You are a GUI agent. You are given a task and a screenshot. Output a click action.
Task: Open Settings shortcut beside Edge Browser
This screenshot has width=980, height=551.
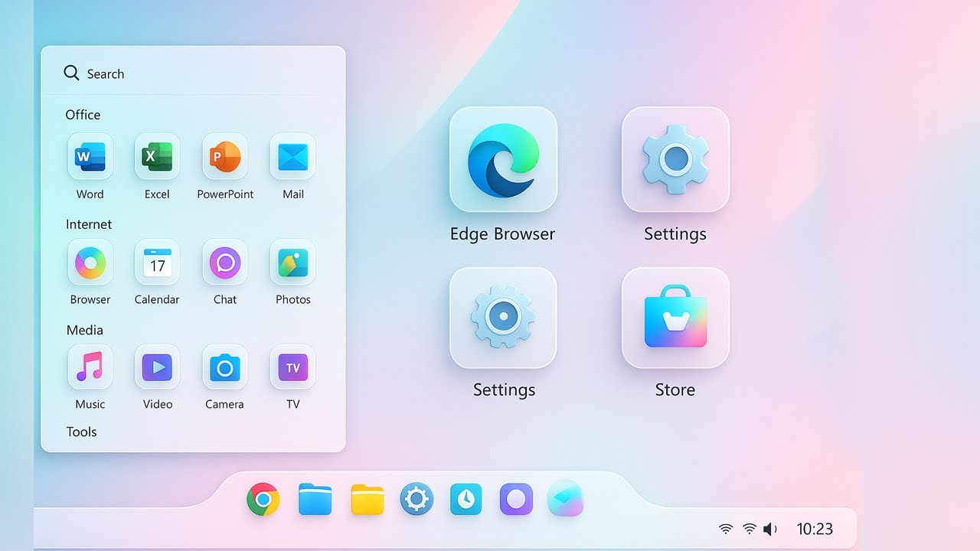tap(675, 159)
